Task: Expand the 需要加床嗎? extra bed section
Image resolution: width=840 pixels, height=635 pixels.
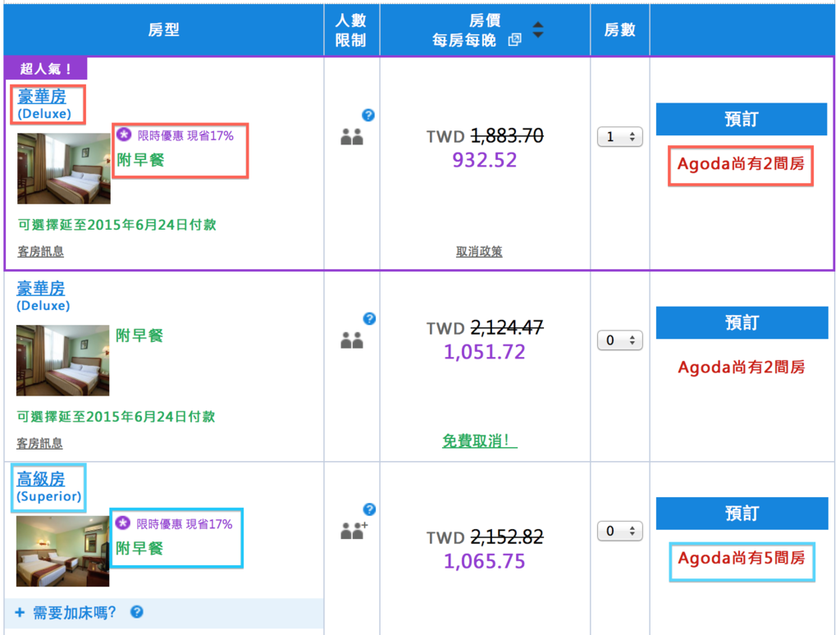Action: coord(66,612)
